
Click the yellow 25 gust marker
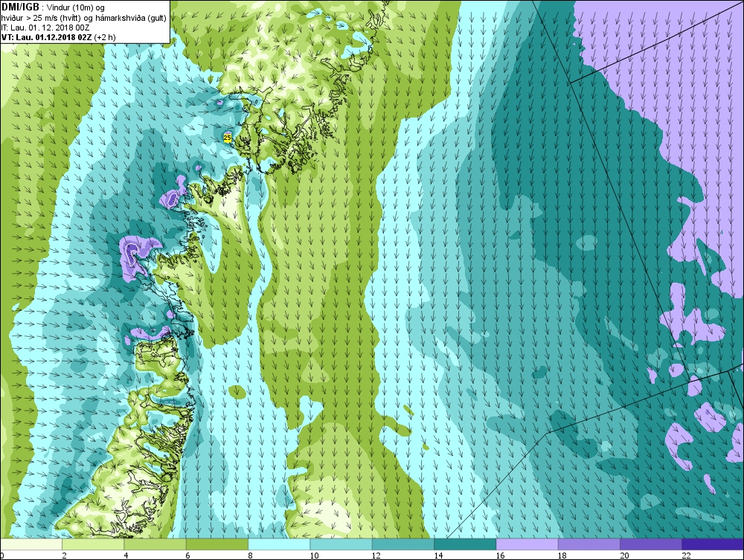pos(227,138)
